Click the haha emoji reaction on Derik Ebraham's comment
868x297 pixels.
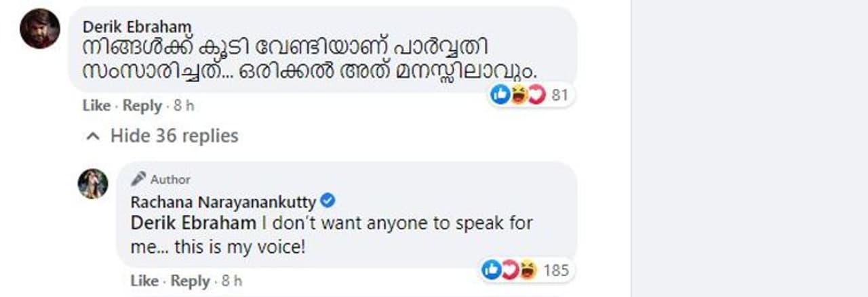pyautogui.click(x=519, y=96)
